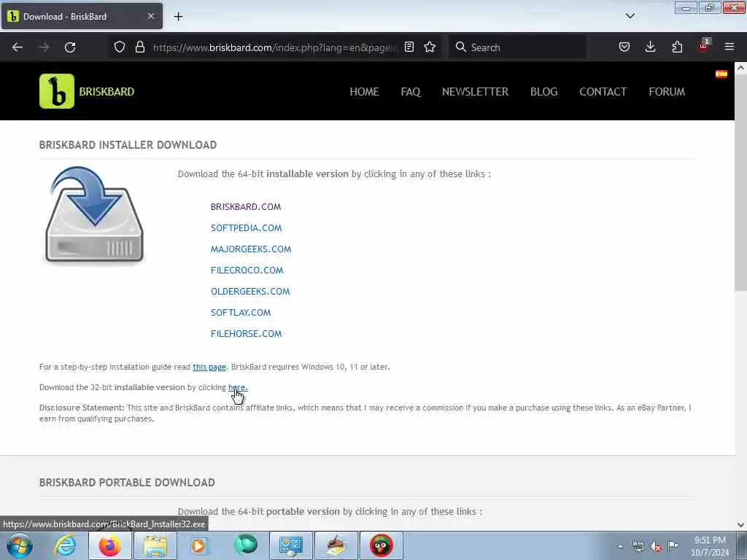Screen dimensions: 747x560
Task: Switch to Firefox in the taskbar
Action: (109, 545)
